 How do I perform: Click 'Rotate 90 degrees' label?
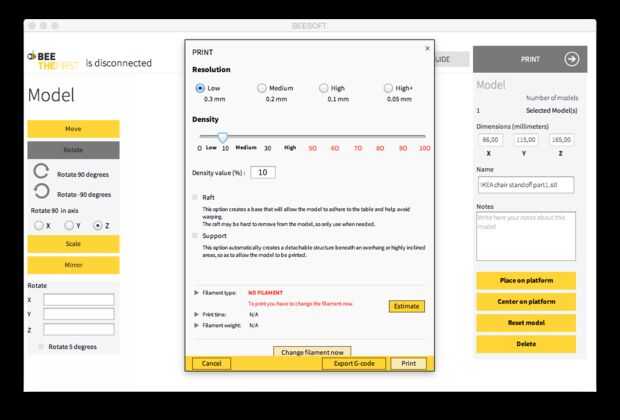(x=83, y=174)
